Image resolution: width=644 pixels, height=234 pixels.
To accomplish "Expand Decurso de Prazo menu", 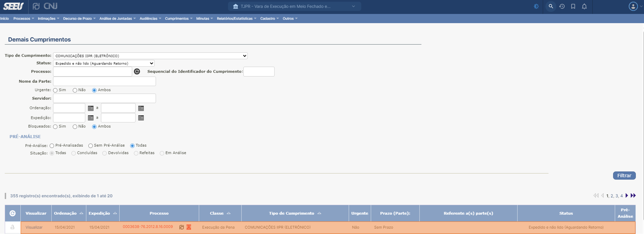I will coord(79,18).
